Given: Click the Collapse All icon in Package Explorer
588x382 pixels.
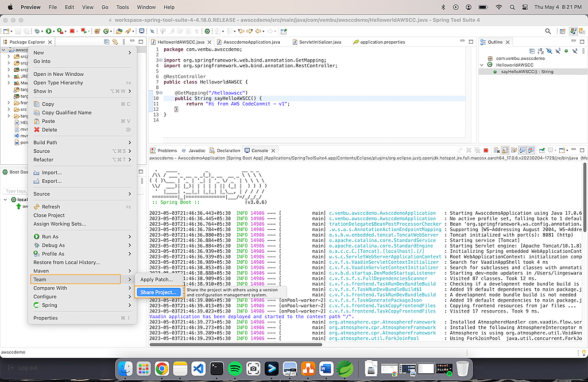Looking at the screenshot, I should click(107, 42).
